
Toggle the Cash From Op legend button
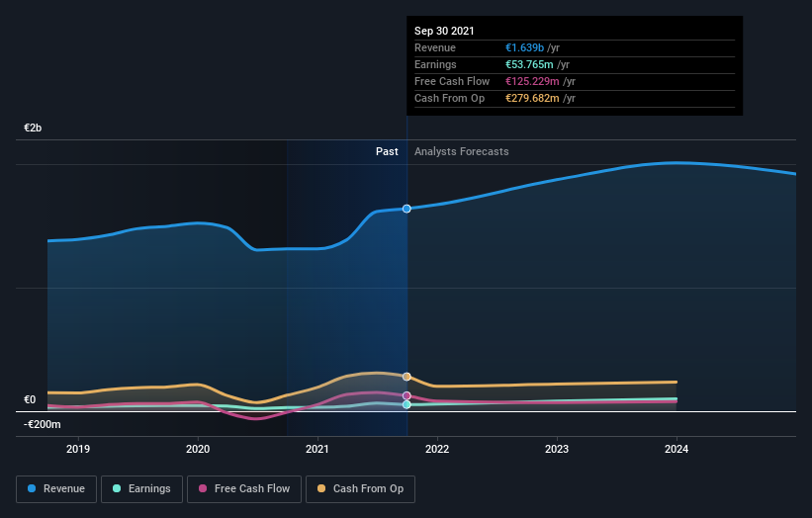(360, 489)
